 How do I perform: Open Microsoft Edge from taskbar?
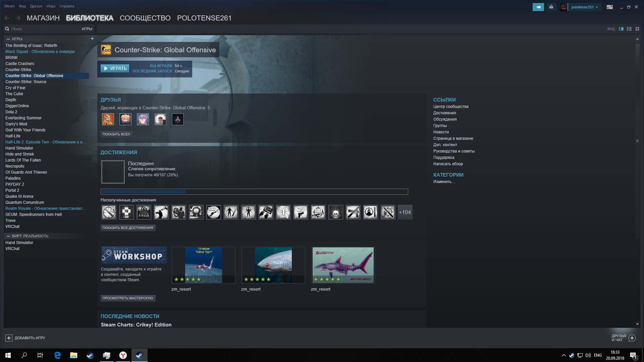click(57, 355)
